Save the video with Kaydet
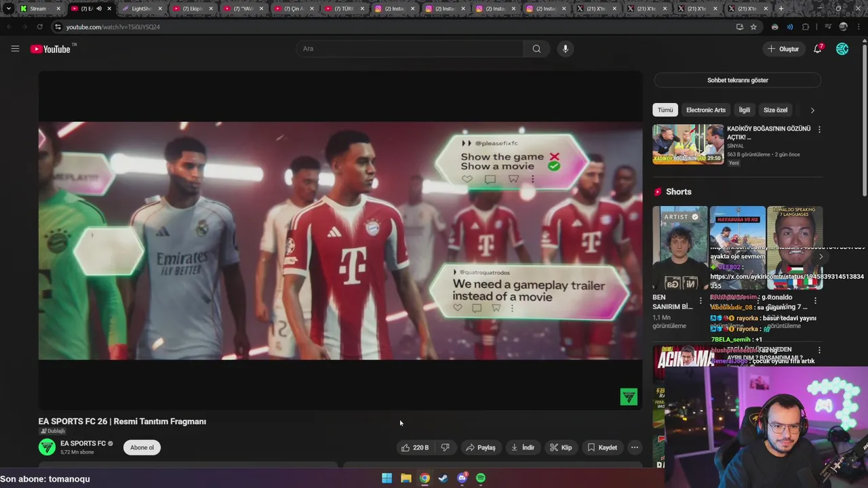This screenshot has width=868, height=488. (x=602, y=447)
